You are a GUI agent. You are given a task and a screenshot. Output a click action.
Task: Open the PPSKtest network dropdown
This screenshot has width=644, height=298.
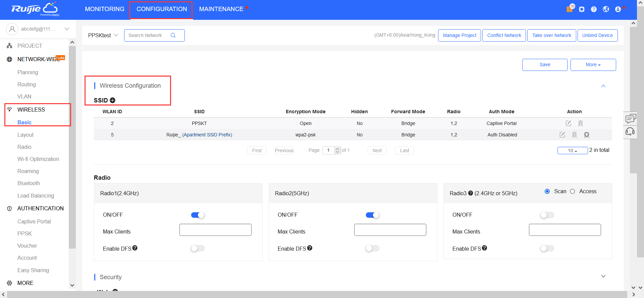(x=103, y=35)
